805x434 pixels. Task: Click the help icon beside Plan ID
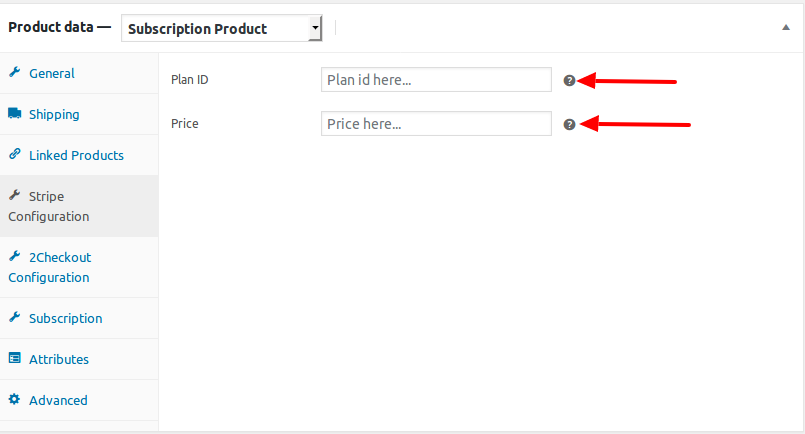point(569,81)
